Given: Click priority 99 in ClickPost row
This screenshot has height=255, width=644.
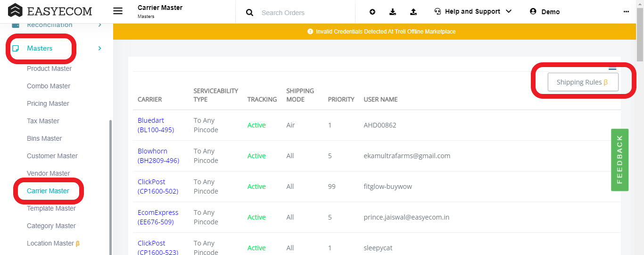Looking at the screenshot, I should (332, 187).
